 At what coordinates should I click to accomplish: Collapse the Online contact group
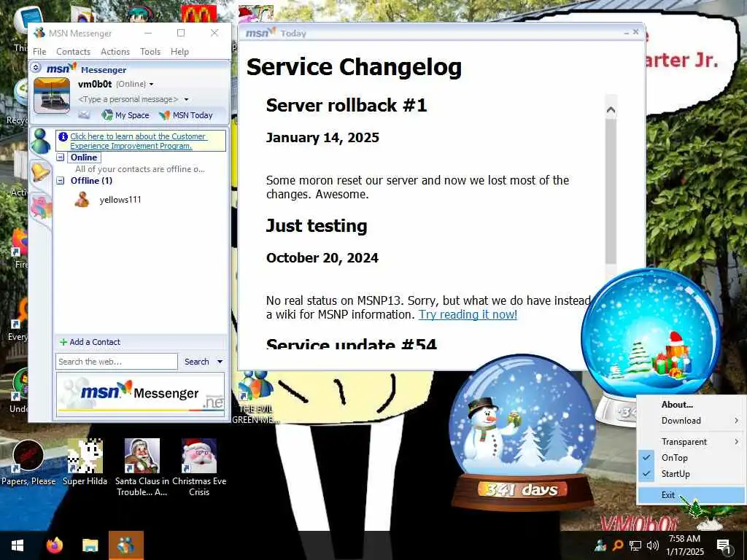point(61,157)
